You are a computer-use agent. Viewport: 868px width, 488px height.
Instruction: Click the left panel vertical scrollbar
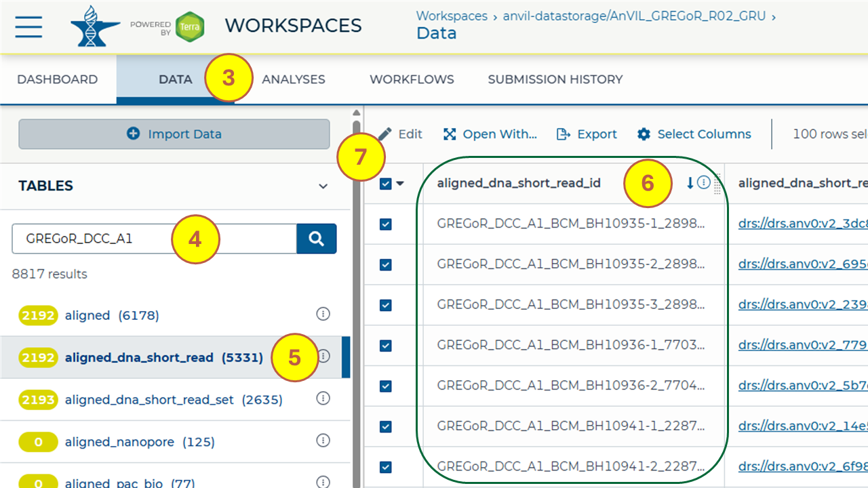tap(357, 305)
